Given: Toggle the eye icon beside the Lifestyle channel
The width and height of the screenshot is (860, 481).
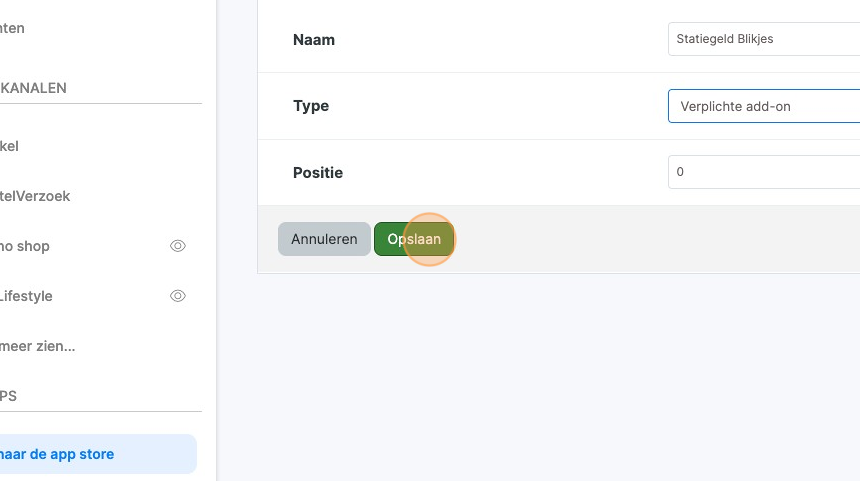Looking at the screenshot, I should click(x=178, y=296).
